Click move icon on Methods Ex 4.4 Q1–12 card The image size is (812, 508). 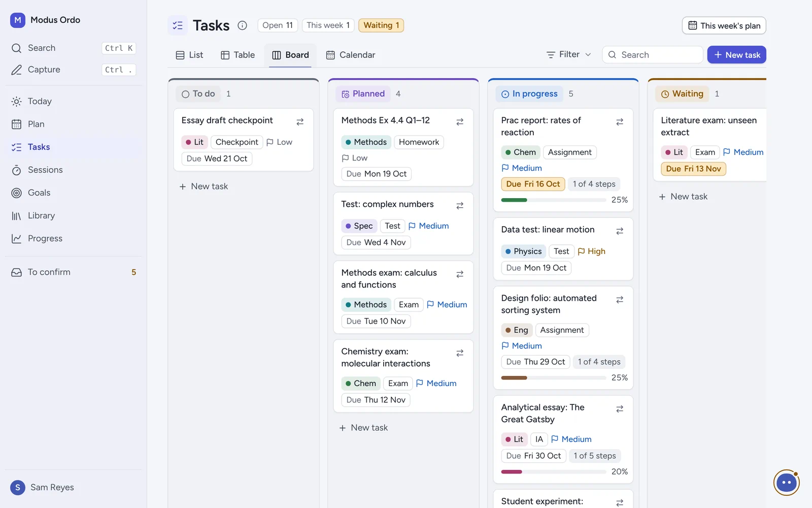[460, 122]
